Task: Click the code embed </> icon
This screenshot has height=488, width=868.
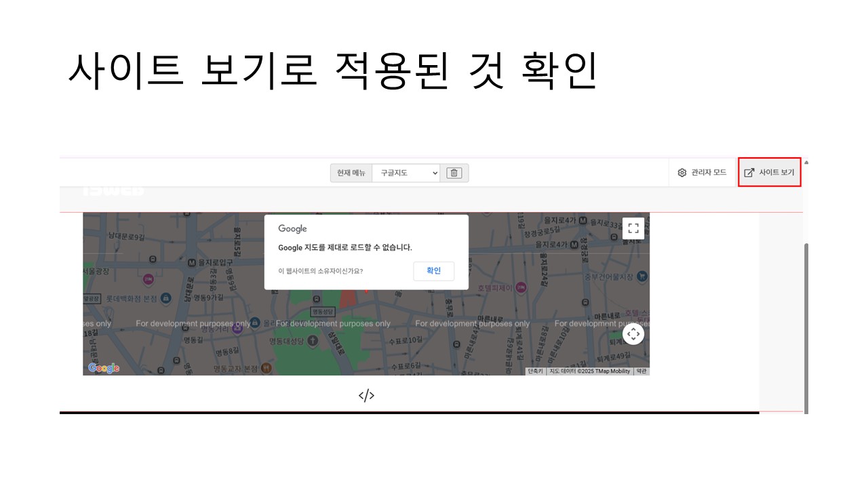Action: [x=366, y=396]
